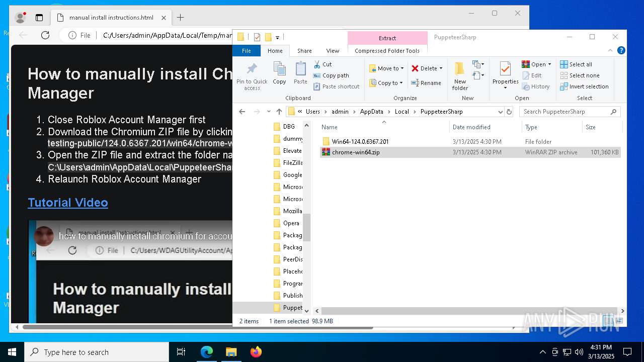Open Firefox from the taskbar
The image size is (644, 362).
click(x=256, y=352)
